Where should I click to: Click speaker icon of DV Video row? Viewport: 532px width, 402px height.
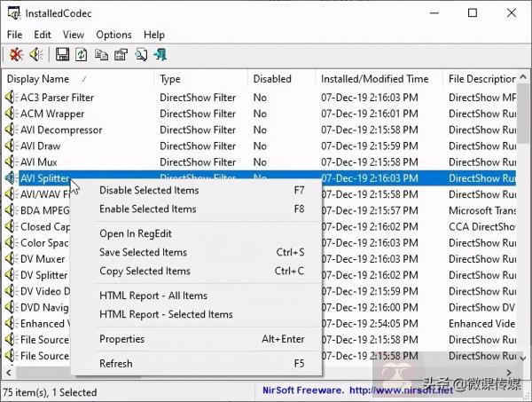(x=12, y=291)
